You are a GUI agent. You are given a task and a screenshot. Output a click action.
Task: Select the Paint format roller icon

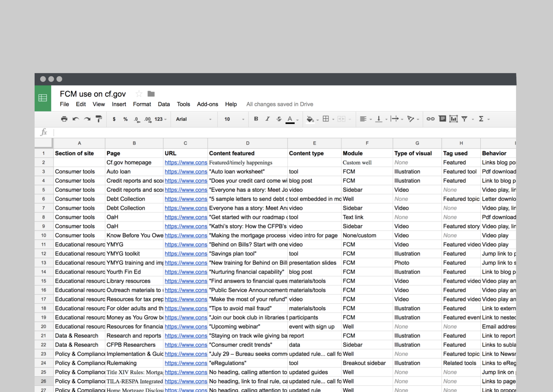(x=99, y=119)
